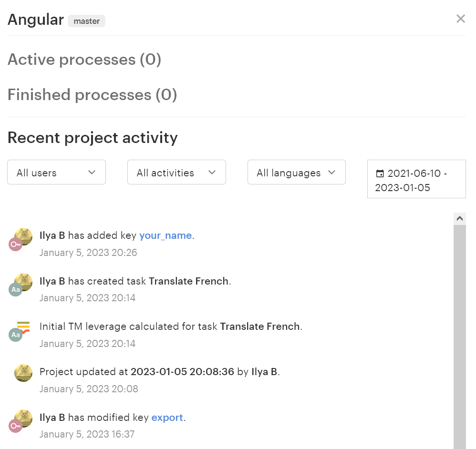Click the master branch badge
The height and width of the screenshot is (449, 476).
pos(86,21)
